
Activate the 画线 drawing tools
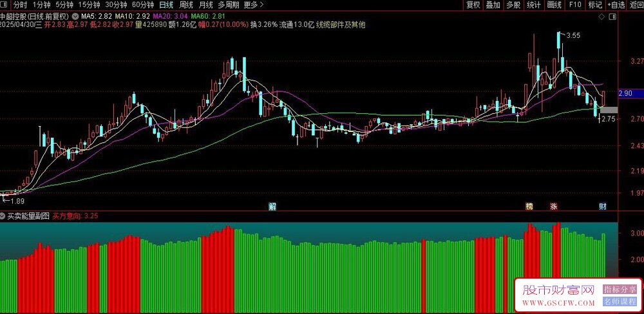554,5
